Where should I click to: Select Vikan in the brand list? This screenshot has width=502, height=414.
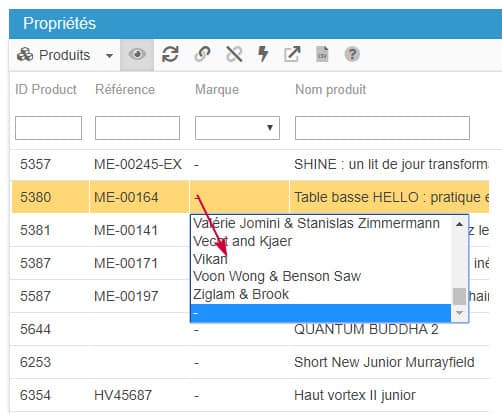(x=210, y=259)
